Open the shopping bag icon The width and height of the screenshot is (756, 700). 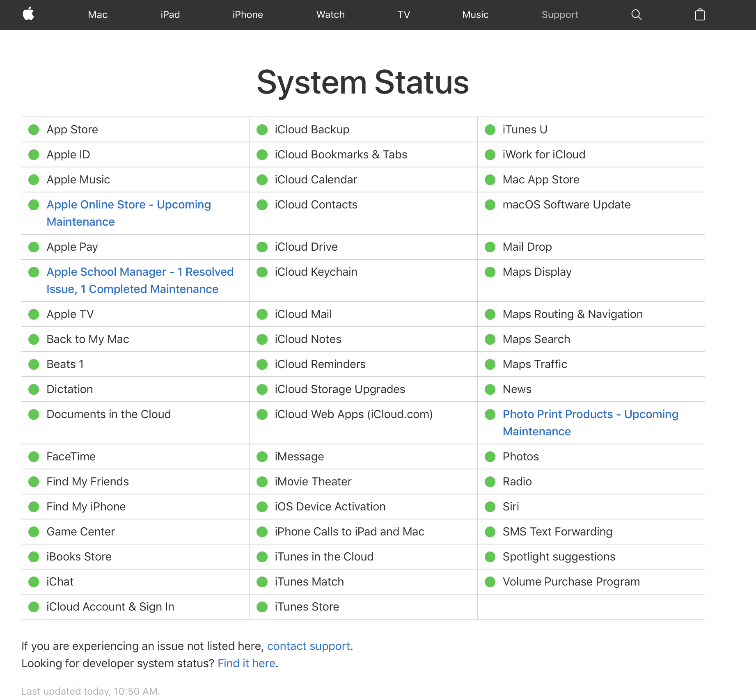[x=699, y=14]
